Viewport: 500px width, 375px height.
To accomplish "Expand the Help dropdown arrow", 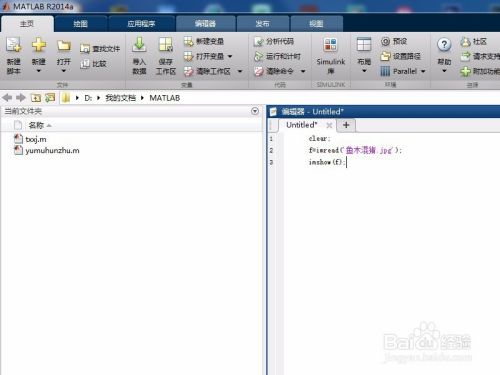I will pyautogui.click(x=444, y=71).
